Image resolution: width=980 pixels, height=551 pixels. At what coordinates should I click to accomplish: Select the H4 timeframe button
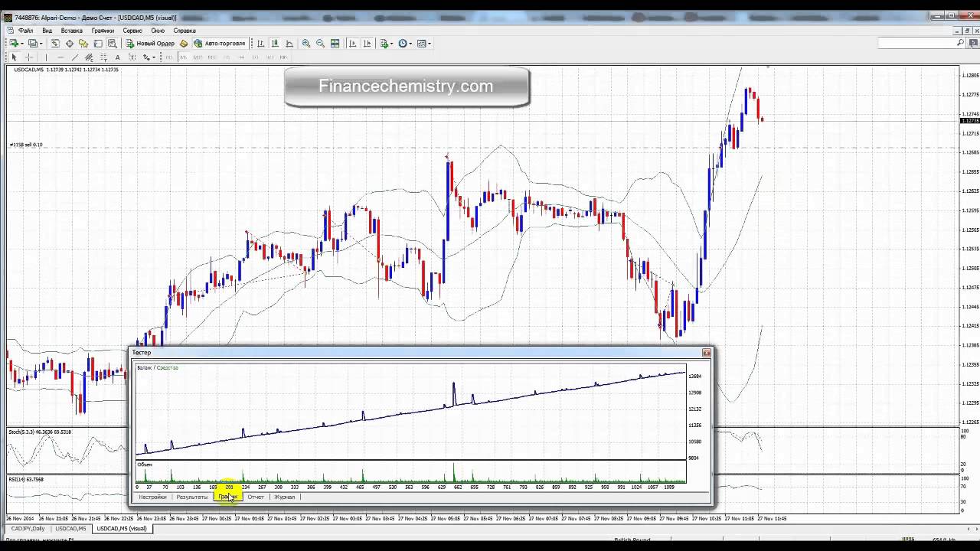[x=241, y=57]
